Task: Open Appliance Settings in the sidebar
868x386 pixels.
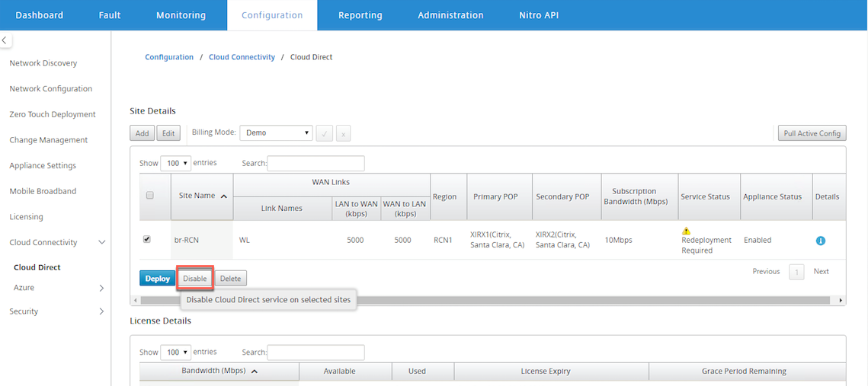Action: pyautogui.click(x=43, y=165)
